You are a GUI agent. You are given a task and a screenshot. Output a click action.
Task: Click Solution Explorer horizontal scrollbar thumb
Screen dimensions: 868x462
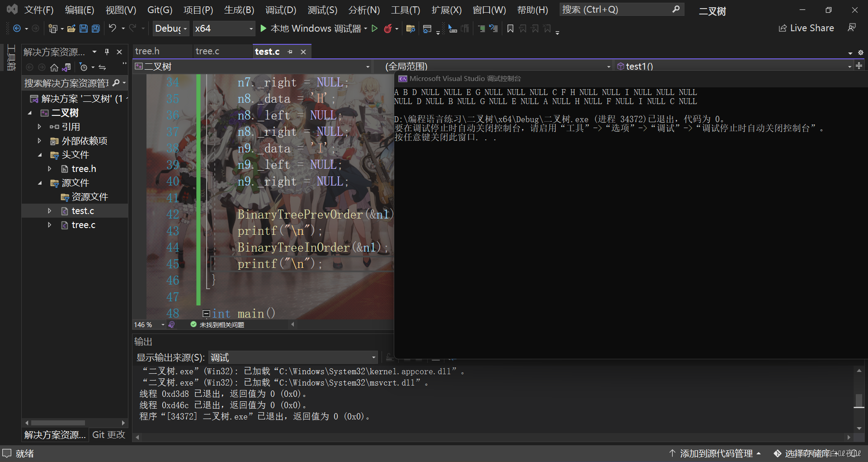tap(58, 423)
